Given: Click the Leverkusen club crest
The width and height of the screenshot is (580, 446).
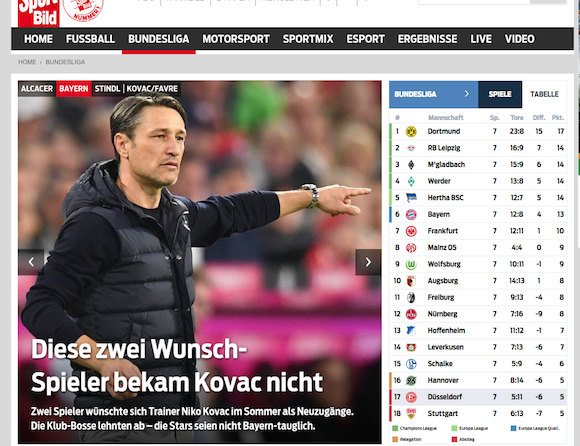Looking at the screenshot, I should [x=411, y=347].
